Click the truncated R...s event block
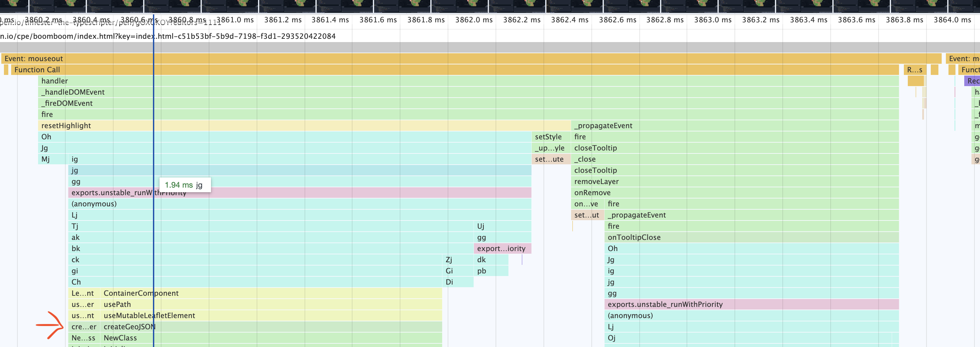This screenshot has width=980, height=347. 914,70
